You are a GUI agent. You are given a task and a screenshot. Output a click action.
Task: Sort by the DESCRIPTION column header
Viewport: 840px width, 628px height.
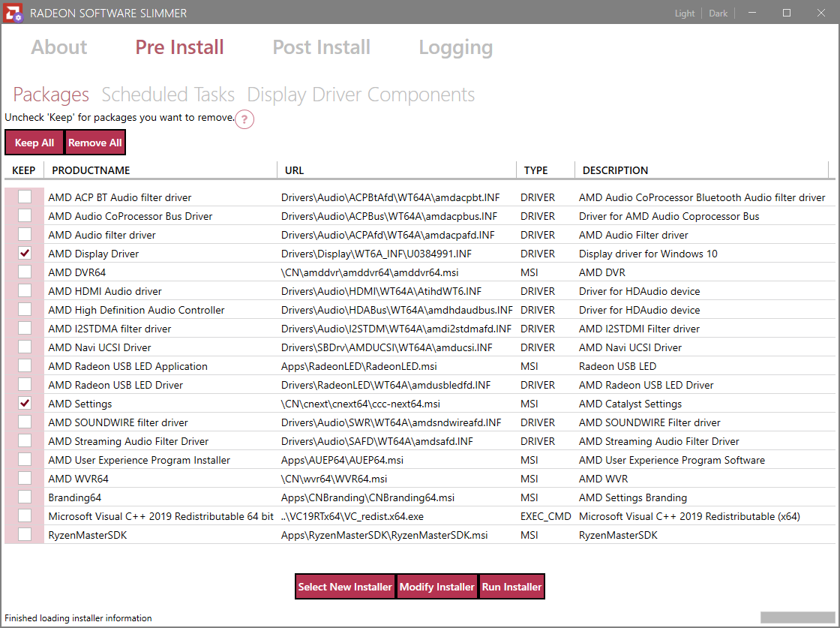pos(702,170)
